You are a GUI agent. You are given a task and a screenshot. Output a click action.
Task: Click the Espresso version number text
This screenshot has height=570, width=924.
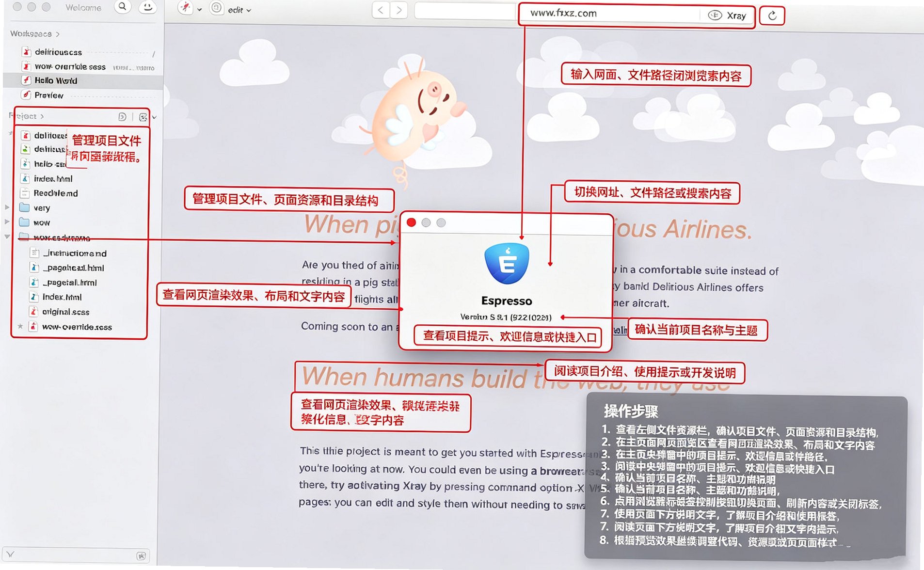click(x=506, y=317)
